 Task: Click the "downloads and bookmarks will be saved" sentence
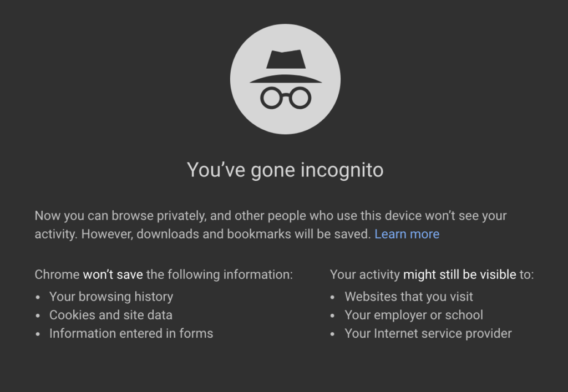253,234
